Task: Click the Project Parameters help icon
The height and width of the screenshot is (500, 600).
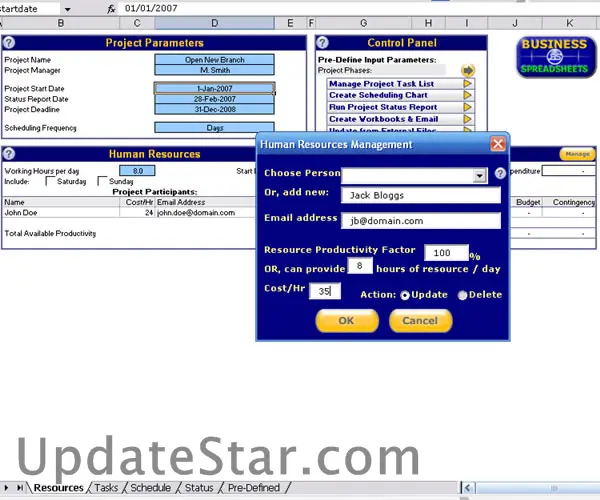Action: (x=9, y=42)
